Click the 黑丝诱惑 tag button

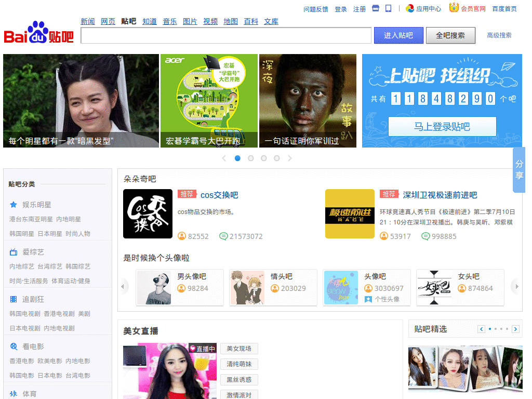(x=239, y=380)
